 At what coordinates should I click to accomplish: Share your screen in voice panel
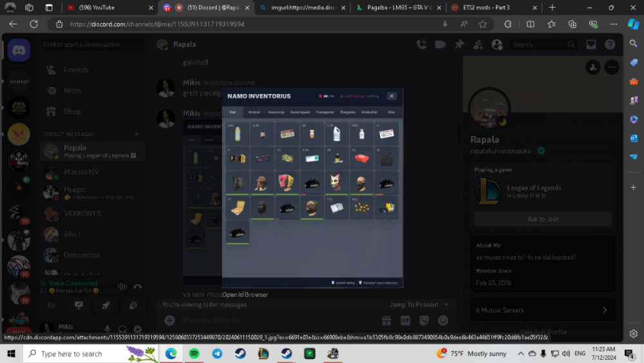(79, 305)
